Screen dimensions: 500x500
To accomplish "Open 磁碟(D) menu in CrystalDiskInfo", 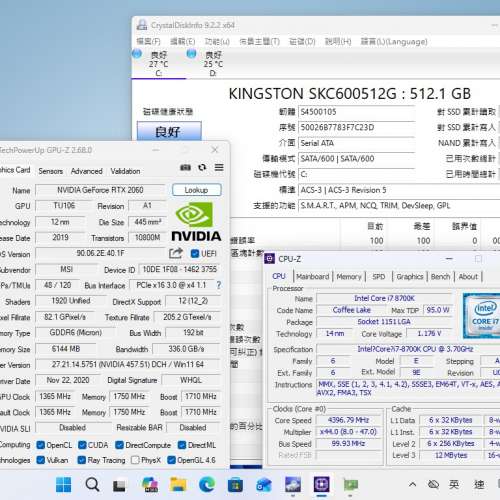I will click(302, 42).
